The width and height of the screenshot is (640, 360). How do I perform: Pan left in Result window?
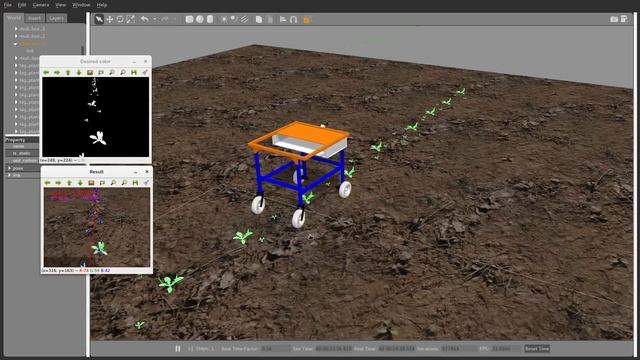[47, 182]
